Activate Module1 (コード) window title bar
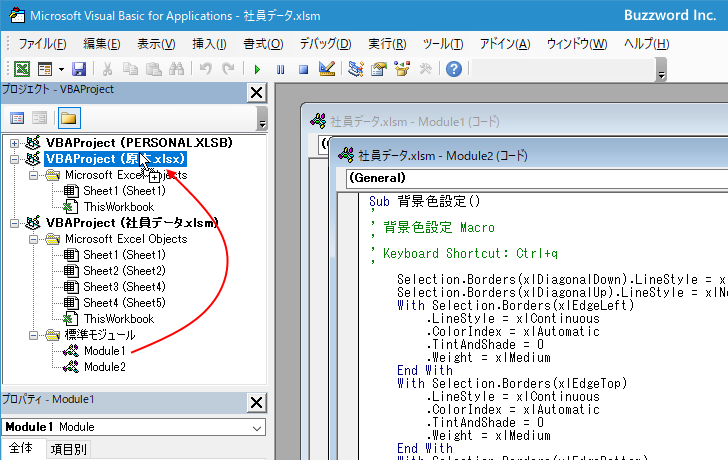728x460 pixels. point(515,122)
